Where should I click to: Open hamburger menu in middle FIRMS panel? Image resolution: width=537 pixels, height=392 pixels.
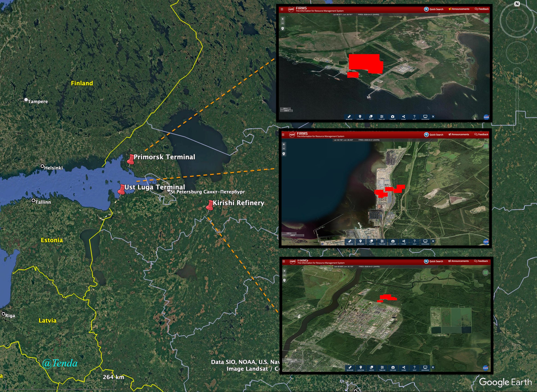283,135
